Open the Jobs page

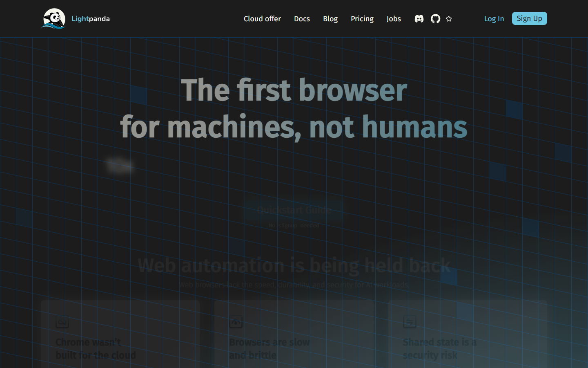tap(394, 18)
